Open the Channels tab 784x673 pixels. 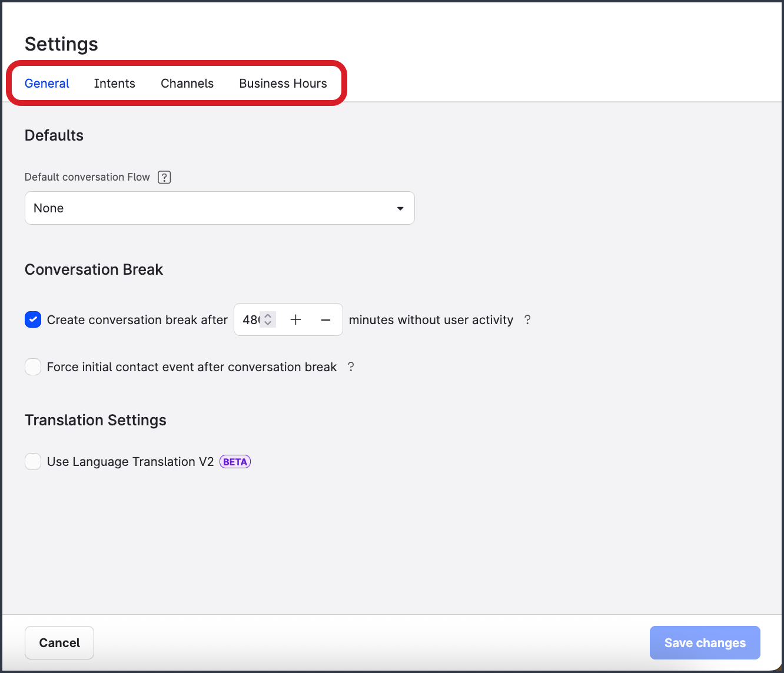[187, 83]
